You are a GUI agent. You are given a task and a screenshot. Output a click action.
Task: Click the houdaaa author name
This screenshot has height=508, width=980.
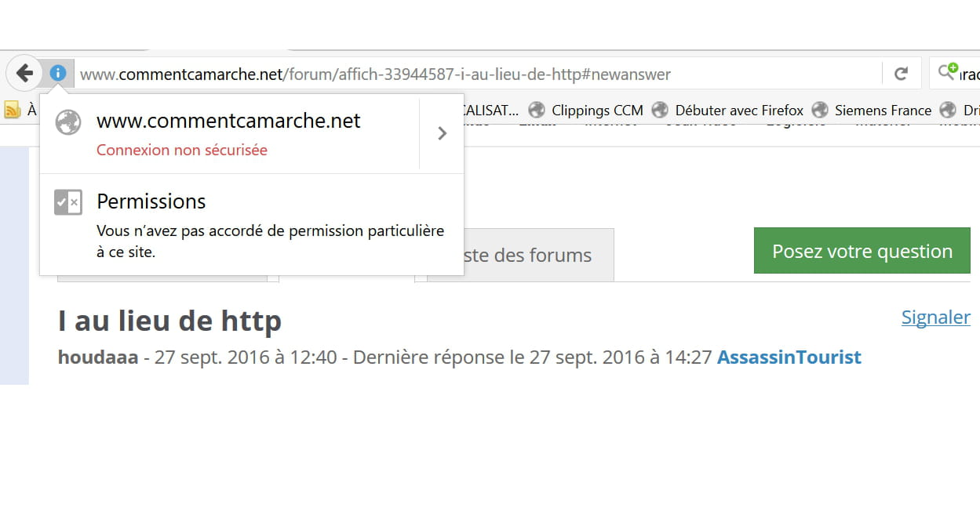point(97,357)
